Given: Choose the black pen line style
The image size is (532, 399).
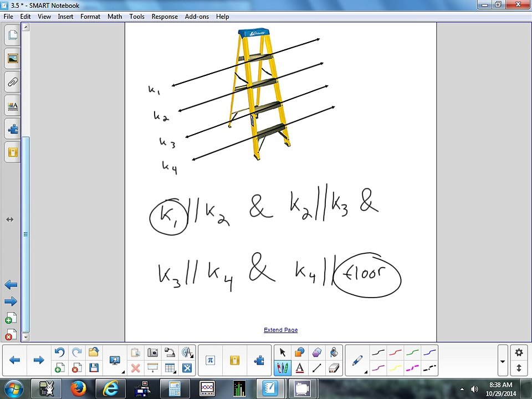Looking at the screenshot, I should 378,353.
